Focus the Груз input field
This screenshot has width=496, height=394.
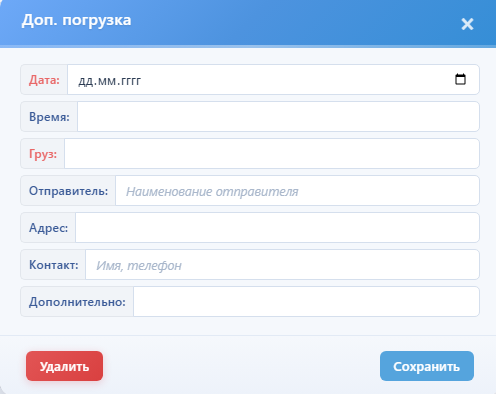point(272,154)
